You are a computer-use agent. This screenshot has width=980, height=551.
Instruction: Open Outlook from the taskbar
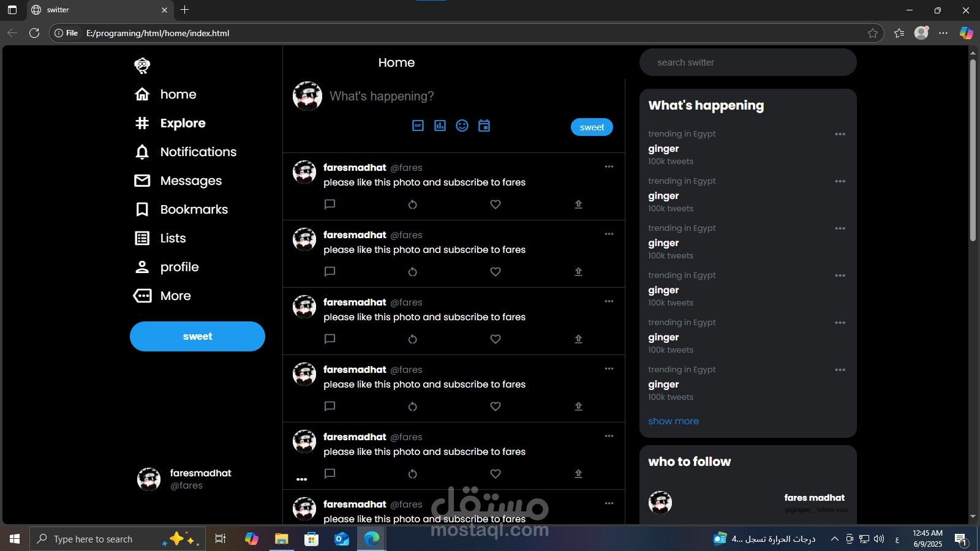[x=342, y=539]
